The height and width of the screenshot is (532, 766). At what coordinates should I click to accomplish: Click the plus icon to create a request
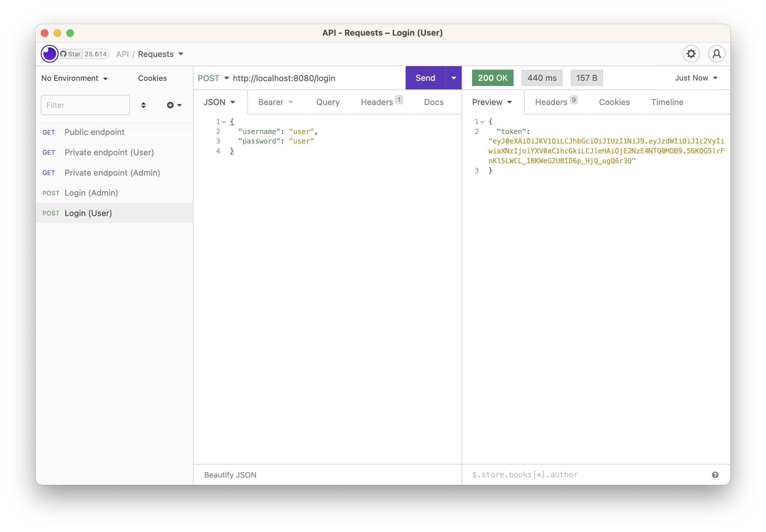pyautogui.click(x=170, y=105)
